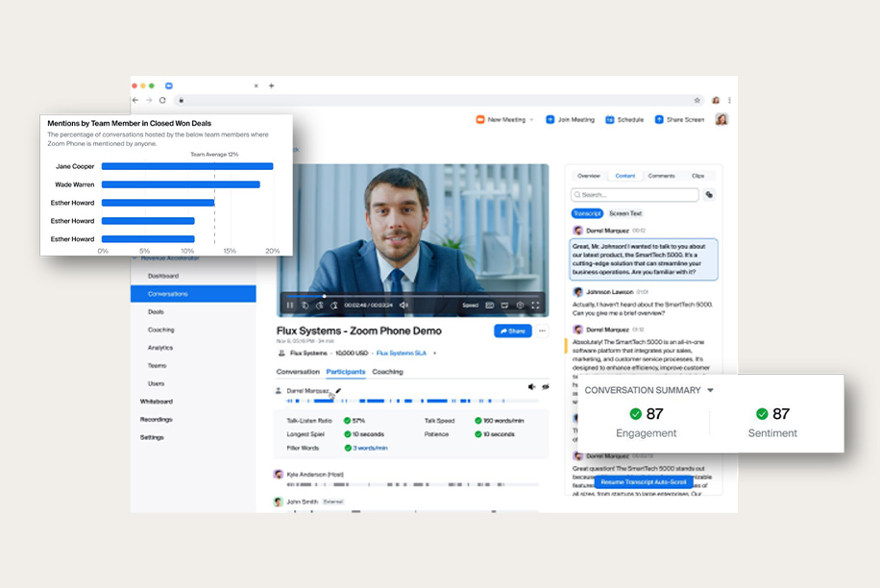Open profile avatar in Zoom top bar

pos(721,119)
